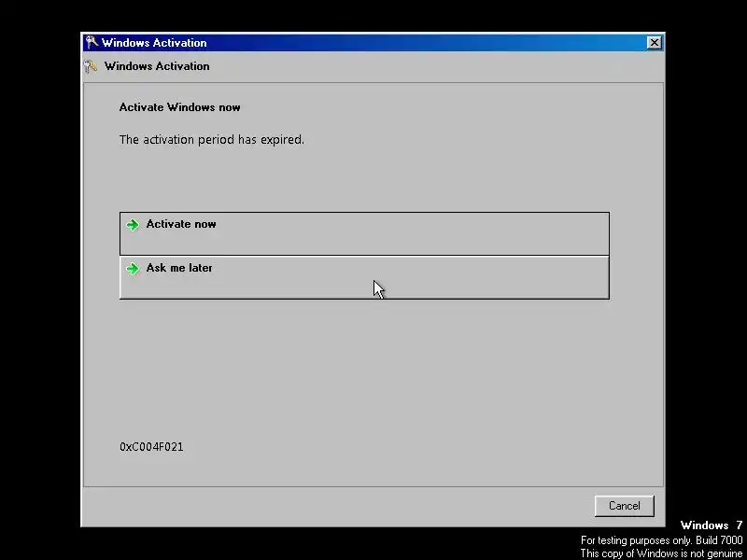
Task: Click the "This copy of Windows is not genuine" text
Action: point(661,553)
